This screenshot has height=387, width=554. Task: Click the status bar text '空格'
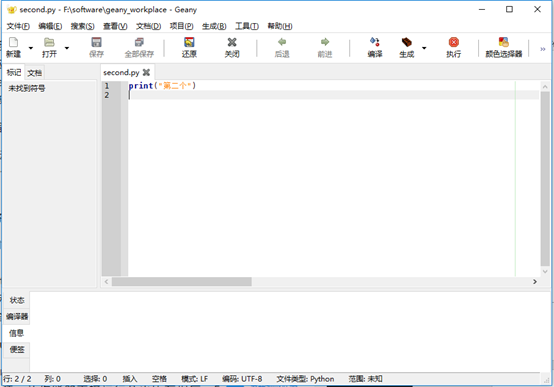click(159, 379)
